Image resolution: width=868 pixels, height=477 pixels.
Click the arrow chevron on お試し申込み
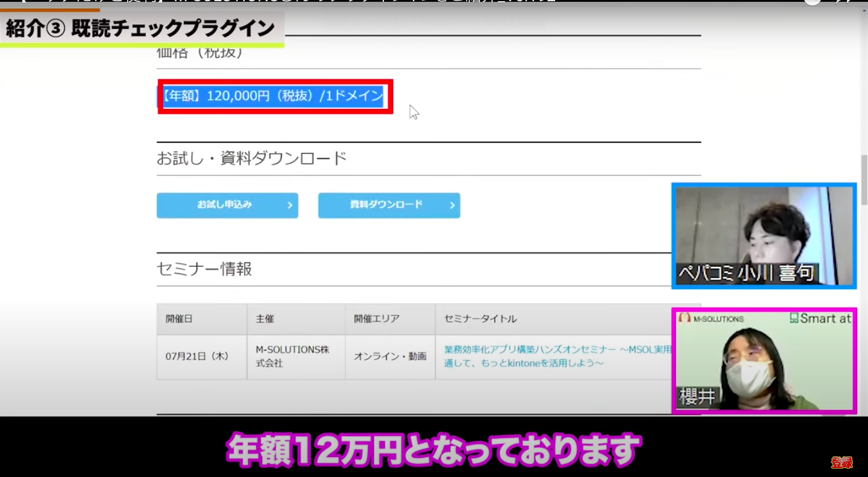[x=290, y=205]
